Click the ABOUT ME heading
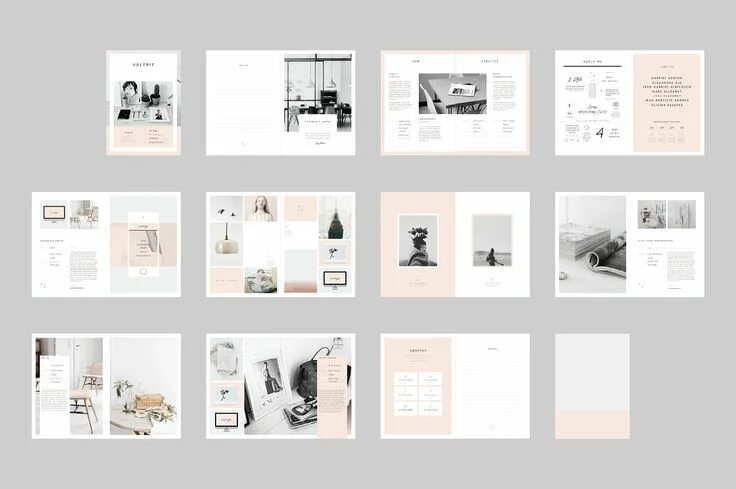 pyautogui.click(x=592, y=61)
